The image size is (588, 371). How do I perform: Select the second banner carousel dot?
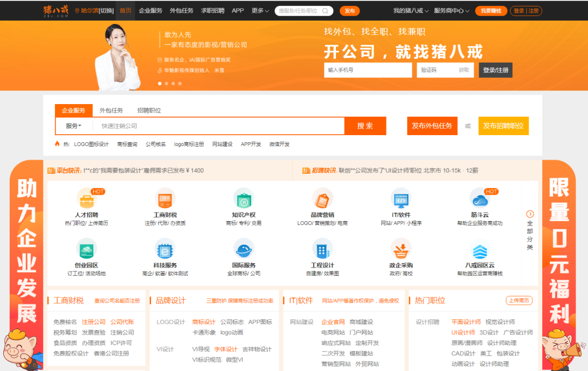(166, 83)
